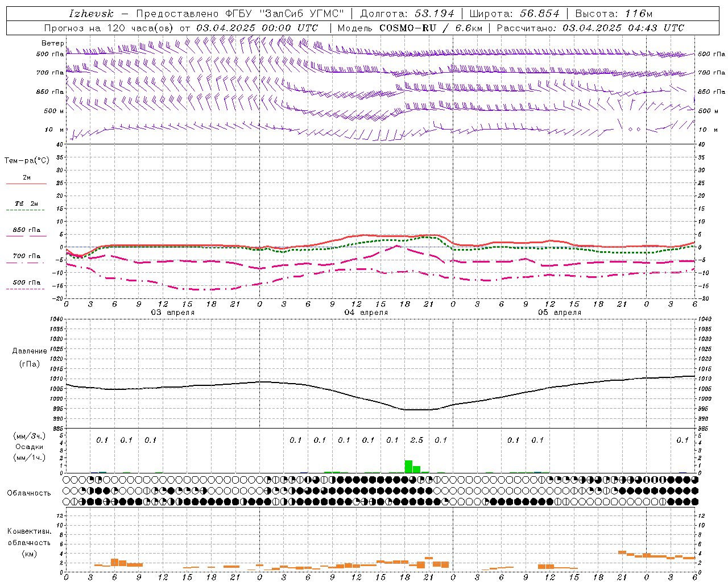Click the 700 гПа entry in temperature legend
This screenshot has width=728, height=582.
pyautogui.click(x=27, y=256)
